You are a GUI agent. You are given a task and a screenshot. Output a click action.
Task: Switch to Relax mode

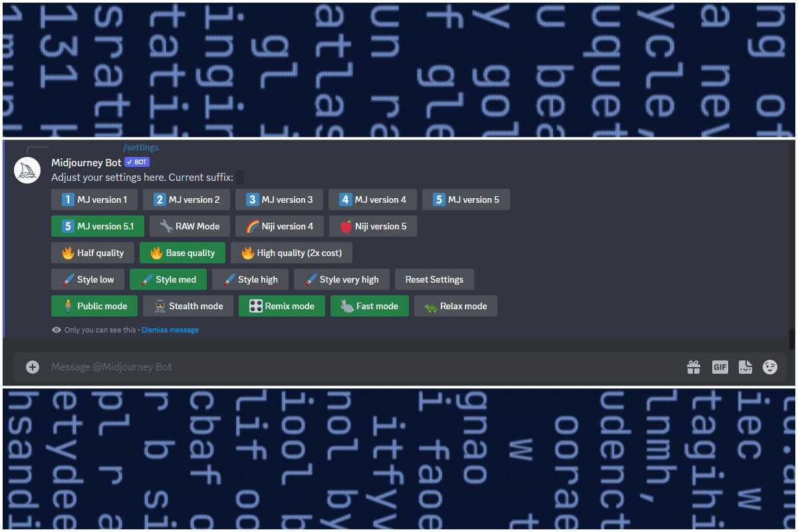tap(456, 306)
